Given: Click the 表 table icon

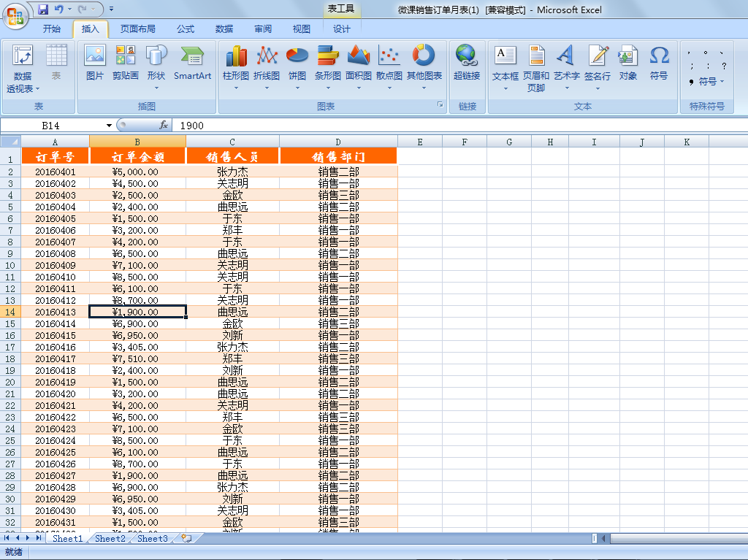Looking at the screenshot, I should (x=56, y=62).
